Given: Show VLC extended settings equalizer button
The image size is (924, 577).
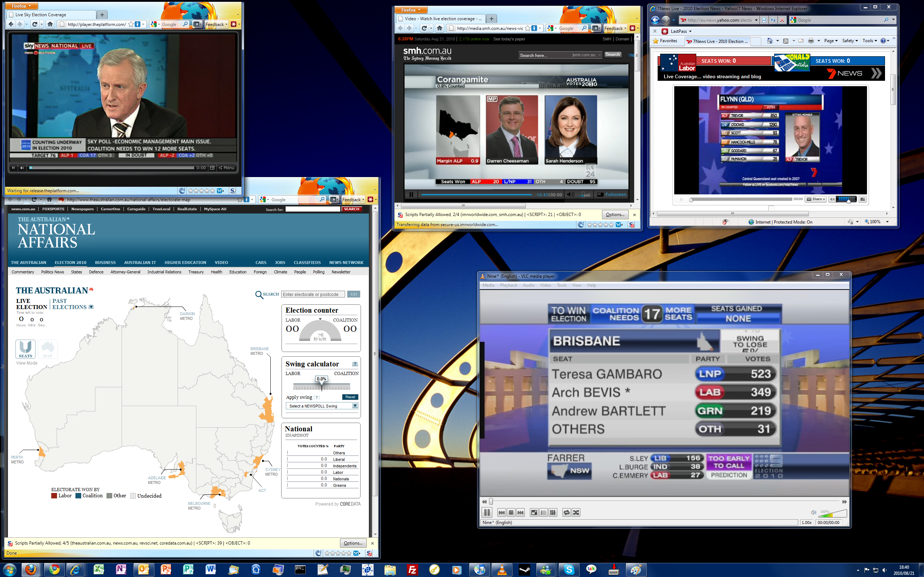Looking at the screenshot, I should [553, 512].
